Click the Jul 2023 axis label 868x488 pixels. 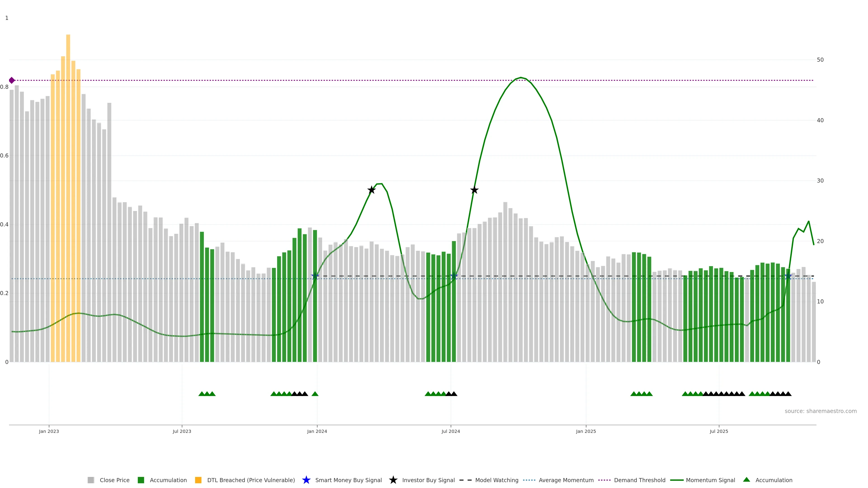pos(182,431)
